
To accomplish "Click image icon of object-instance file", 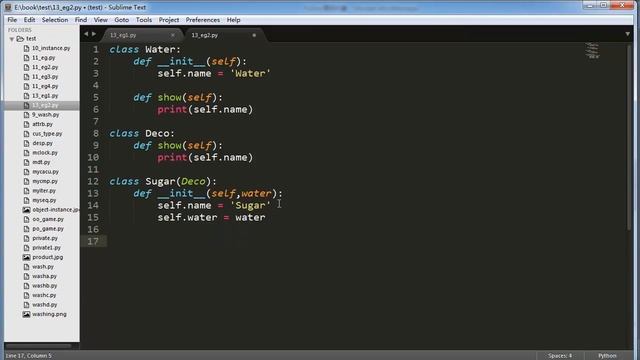I will pos(27,210).
